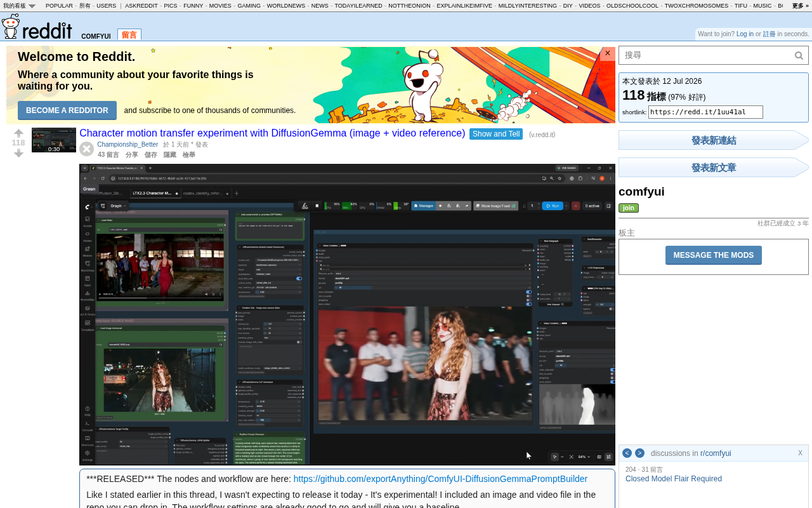Click the search magnifier icon
Screen dimensions: 812x508
coord(799,56)
